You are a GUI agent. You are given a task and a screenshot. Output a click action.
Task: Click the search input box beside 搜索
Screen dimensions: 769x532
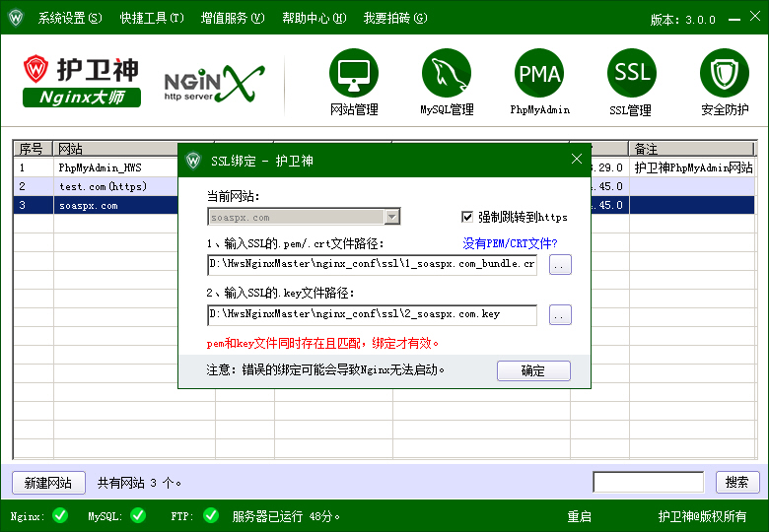649,482
